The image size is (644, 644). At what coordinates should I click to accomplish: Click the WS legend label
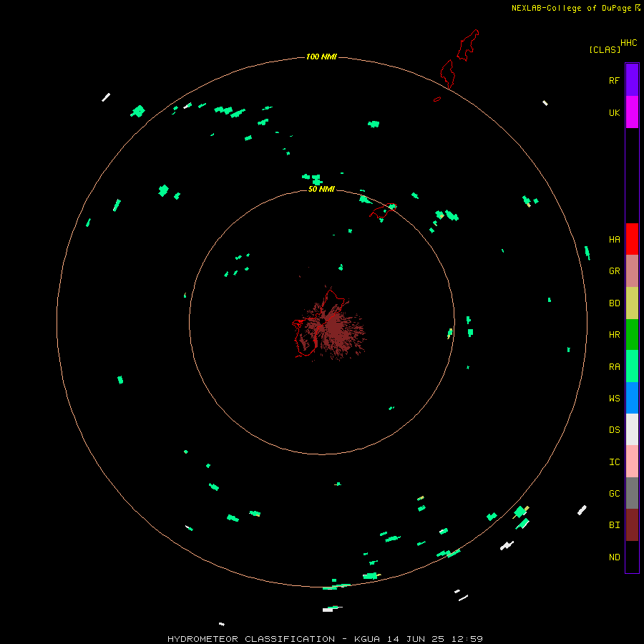coord(614,398)
